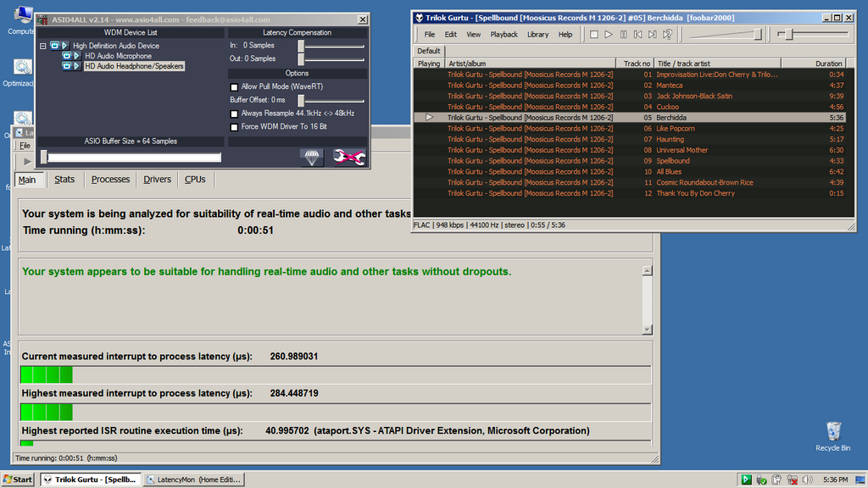The image size is (868, 488).
Task: Select the Recycle Bin desktop icon
Action: point(833,436)
